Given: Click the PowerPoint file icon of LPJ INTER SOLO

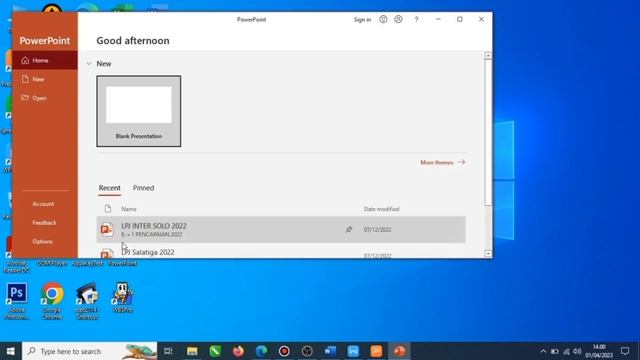Looking at the screenshot, I should 107,229.
